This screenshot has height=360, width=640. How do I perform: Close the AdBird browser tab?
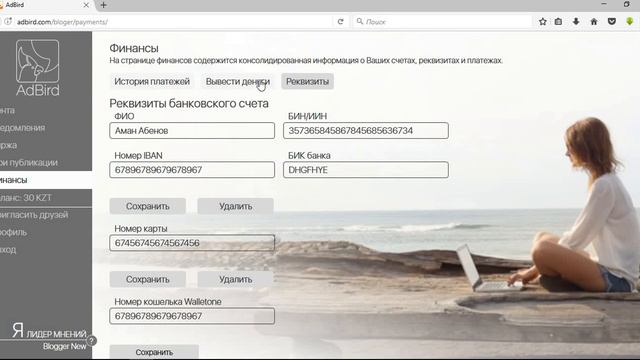click(86, 5)
